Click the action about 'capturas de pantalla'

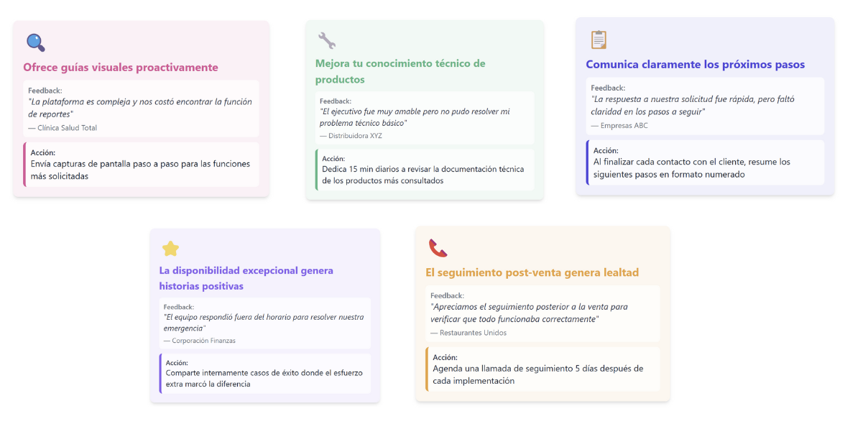tap(140, 170)
